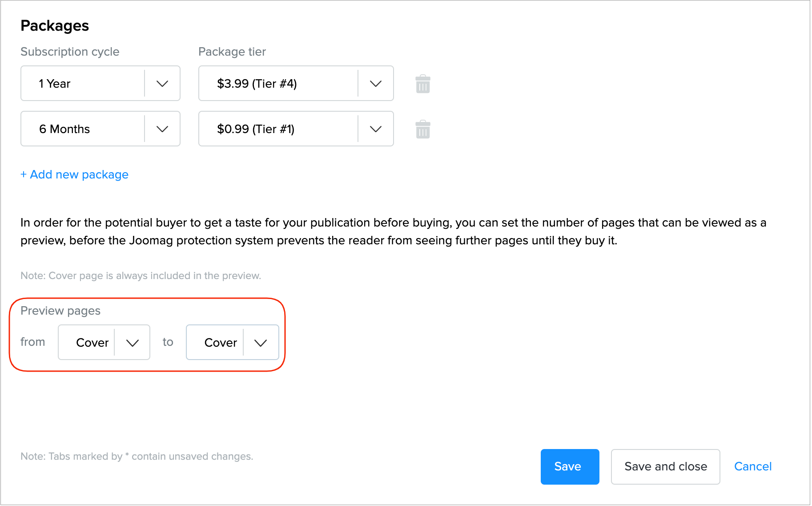The height and width of the screenshot is (506, 812).
Task: Click the chevron arrow beside $0.99 (Tier #1)
Action: pyautogui.click(x=376, y=129)
